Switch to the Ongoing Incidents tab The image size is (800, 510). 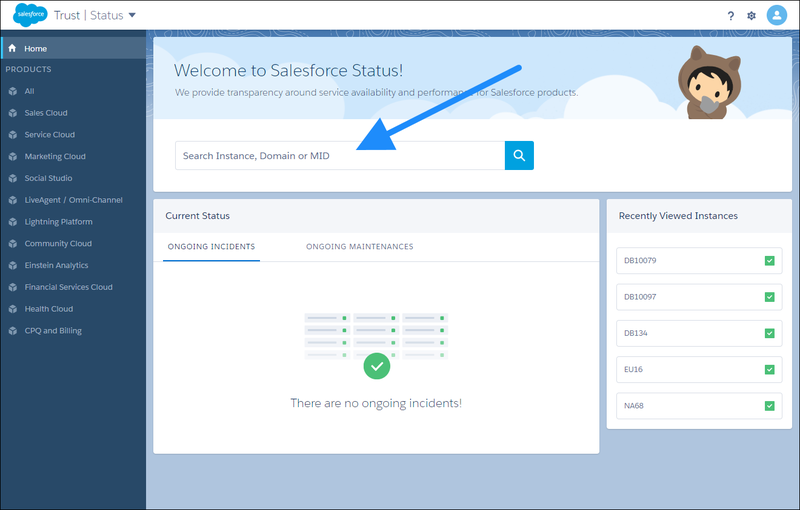point(211,247)
